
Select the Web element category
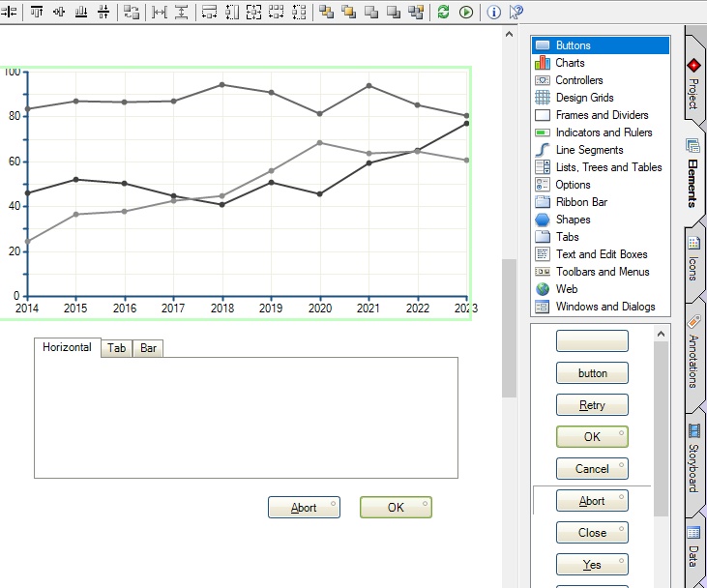[567, 289]
